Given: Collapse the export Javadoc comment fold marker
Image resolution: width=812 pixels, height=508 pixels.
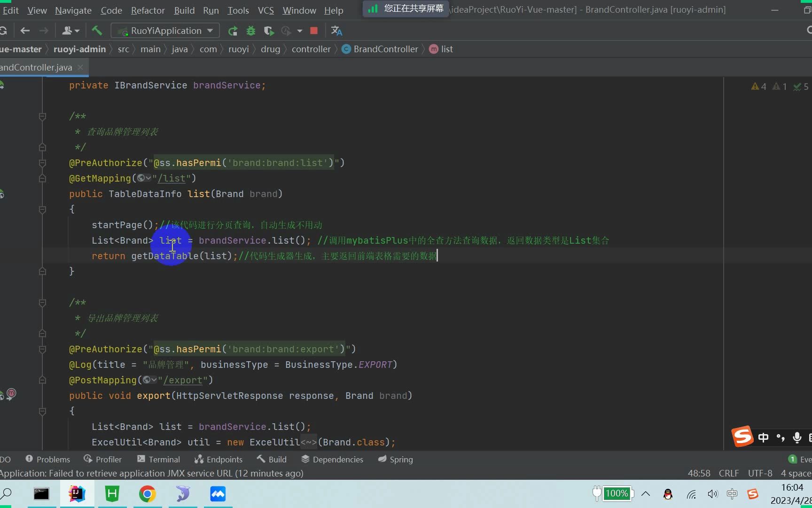Looking at the screenshot, I should 42,302.
